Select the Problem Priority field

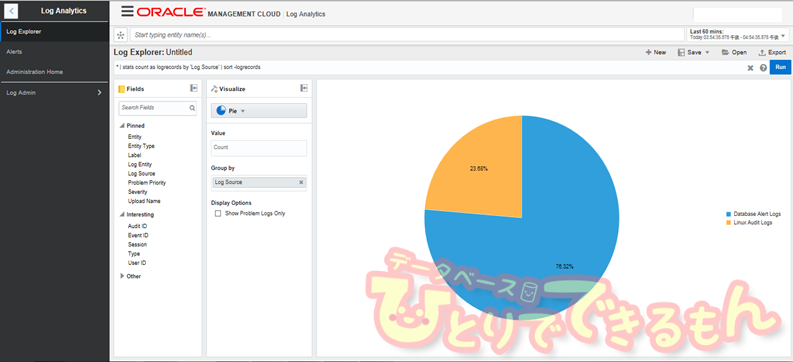point(147,183)
